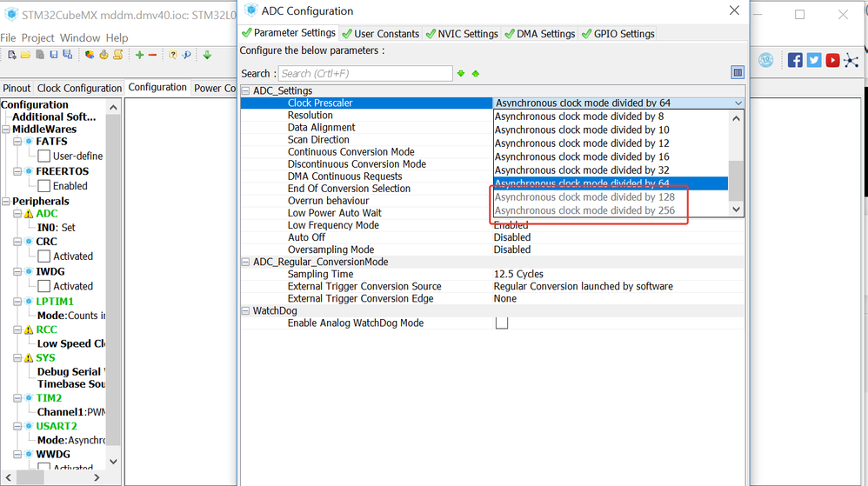Switch to the Pinout tab
868x486 pixels.
tap(17, 88)
